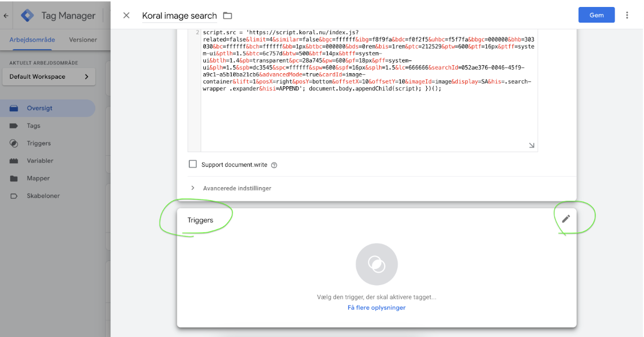Select the Arbejdsområde tab
Viewport: 644px width, 337px height.
click(32, 40)
